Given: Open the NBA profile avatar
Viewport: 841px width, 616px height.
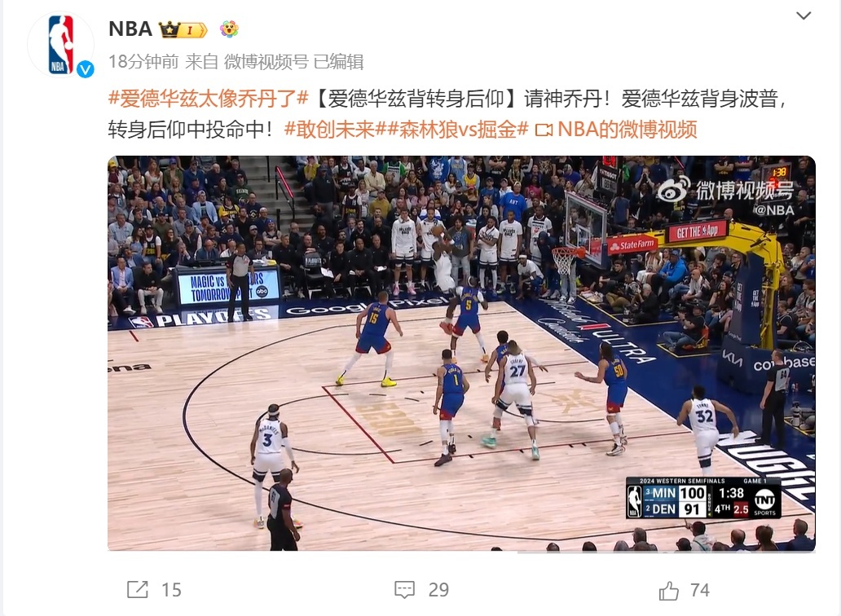Looking at the screenshot, I should point(60,45).
